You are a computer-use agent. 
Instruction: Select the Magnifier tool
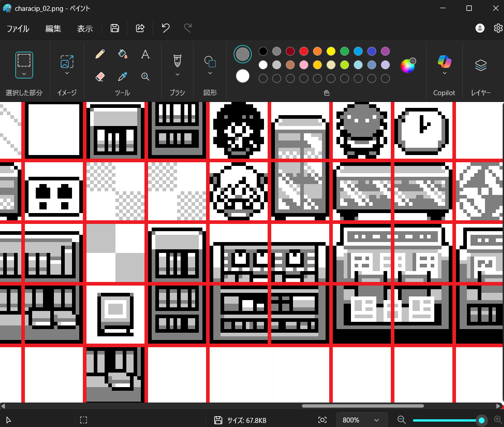click(145, 77)
